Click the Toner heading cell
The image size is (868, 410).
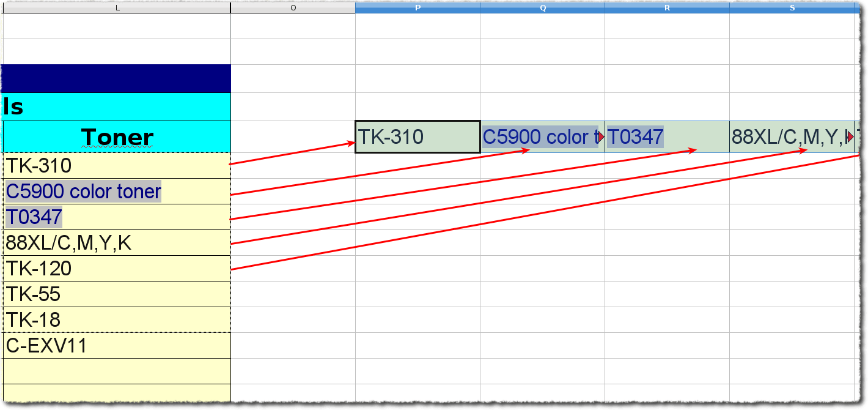click(116, 137)
